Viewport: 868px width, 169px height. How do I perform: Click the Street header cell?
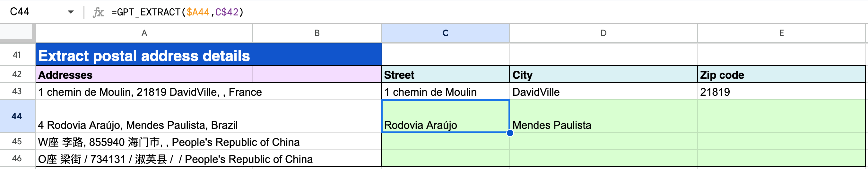(x=445, y=75)
